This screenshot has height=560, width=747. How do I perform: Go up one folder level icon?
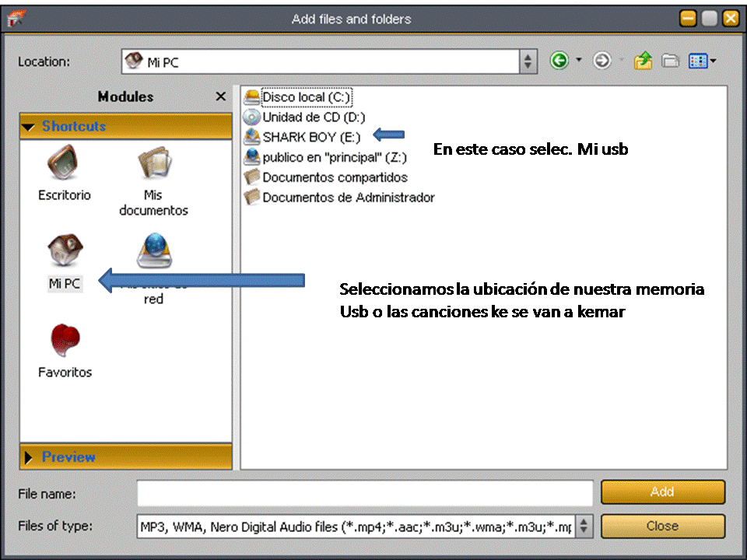(644, 61)
